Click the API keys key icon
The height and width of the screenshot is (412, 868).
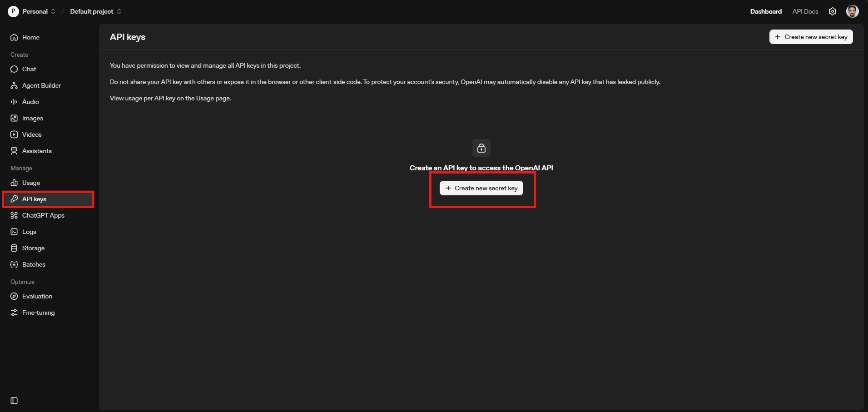[x=14, y=199]
